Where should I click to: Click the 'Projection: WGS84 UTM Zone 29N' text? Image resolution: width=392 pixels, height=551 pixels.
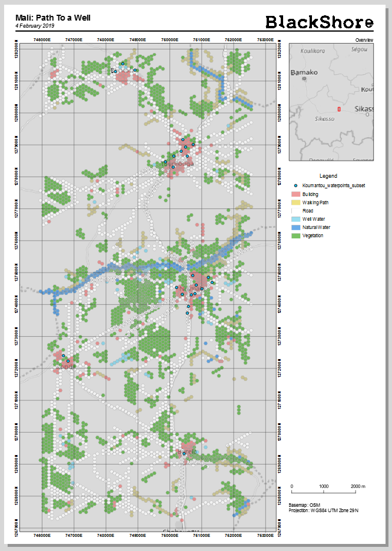[x=324, y=510]
